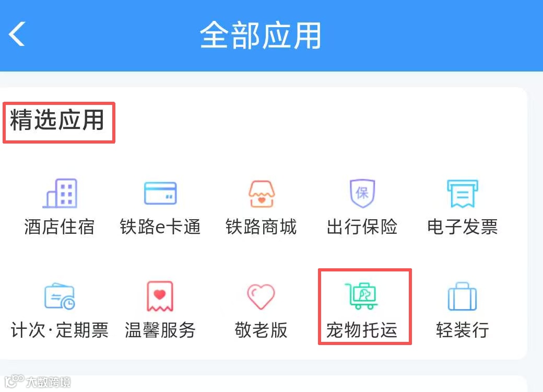Select 敬老版 heart icon
The width and height of the screenshot is (543, 392).
coord(261,297)
